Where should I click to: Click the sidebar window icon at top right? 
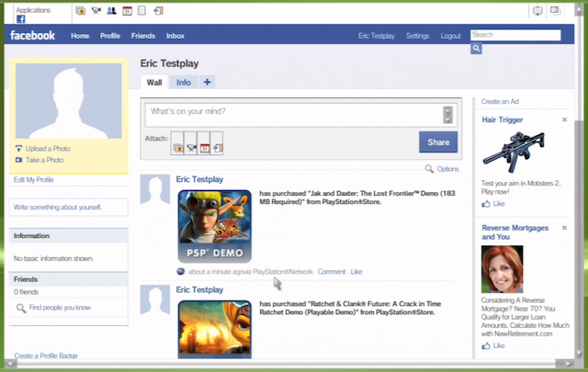[555, 10]
